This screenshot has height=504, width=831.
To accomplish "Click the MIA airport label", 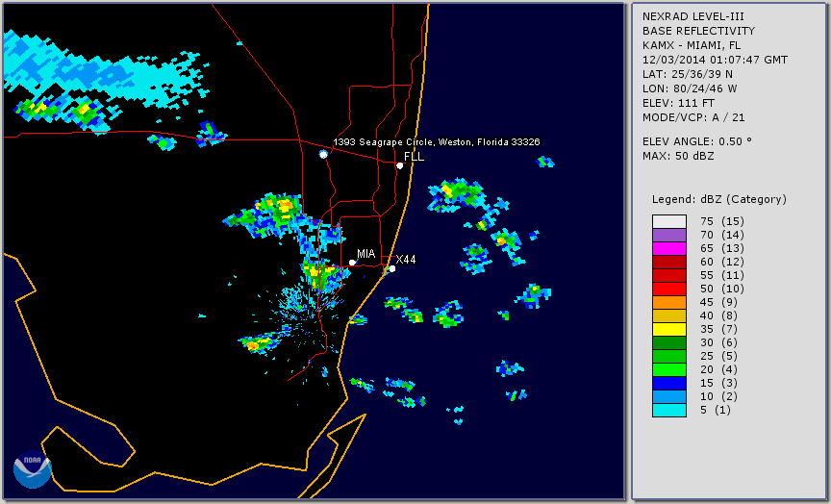I will pos(366,254).
